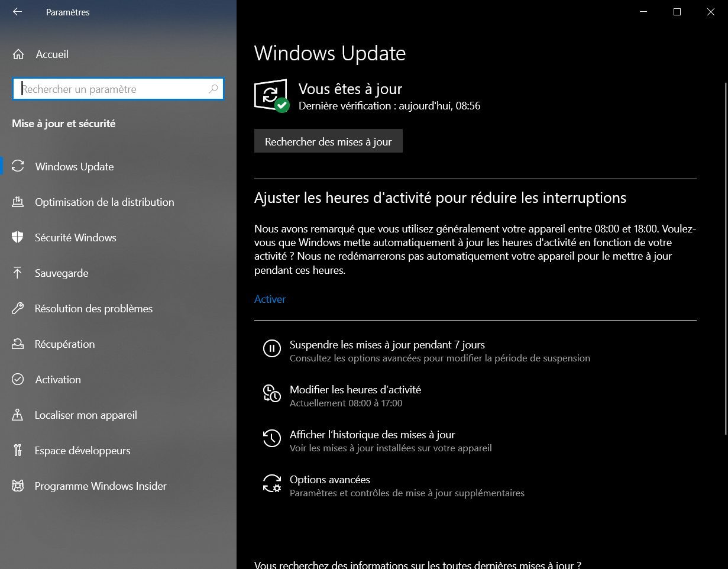Click the Localiser mon appareil icon
728x569 pixels.
click(18, 415)
